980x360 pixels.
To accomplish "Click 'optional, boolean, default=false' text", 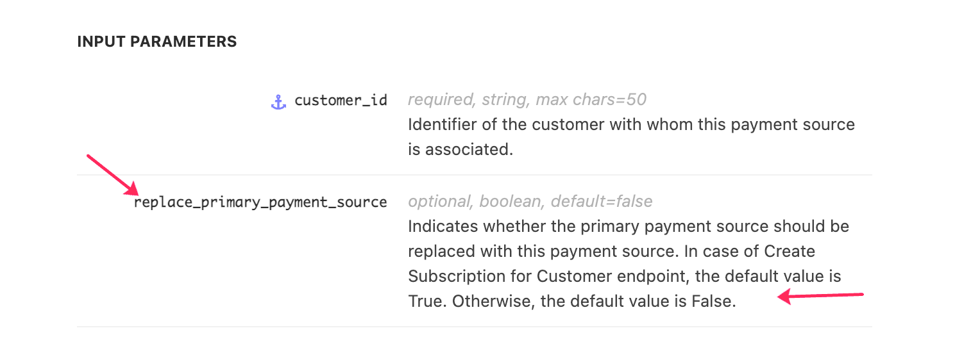I will pos(530,202).
